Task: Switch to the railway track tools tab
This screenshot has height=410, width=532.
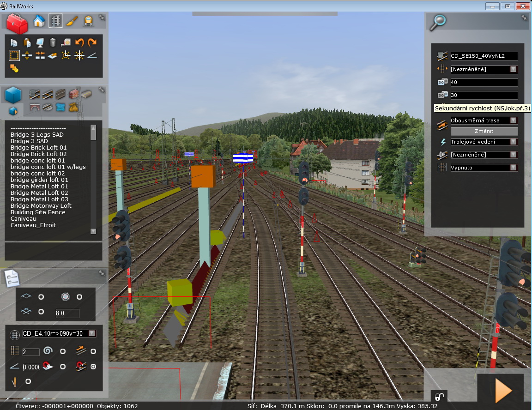Action: [55, 21]
